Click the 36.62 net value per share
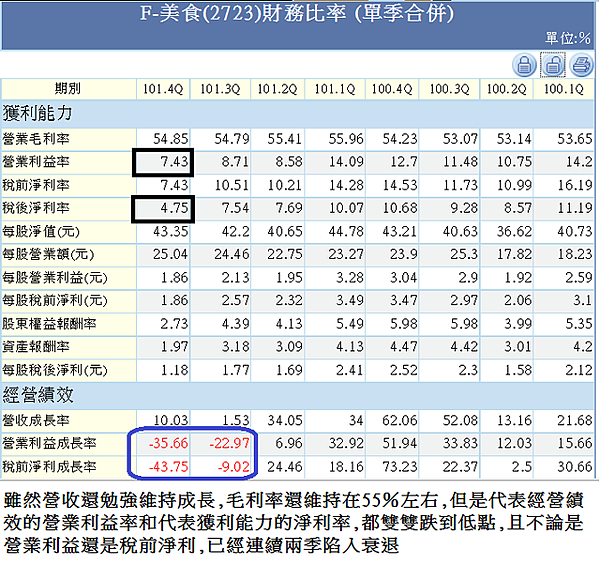Viewport: 600px width, 564px height. click(514, 231)
